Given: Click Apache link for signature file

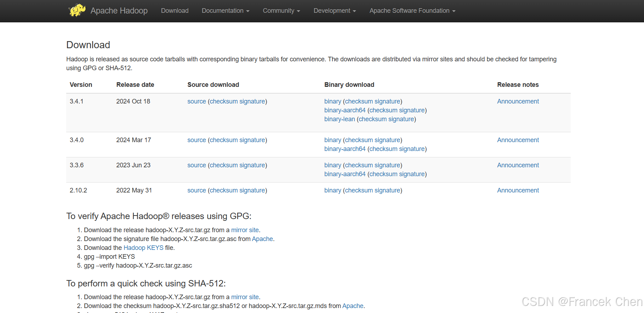Looking at the screenshot, I should click(262, 239).
